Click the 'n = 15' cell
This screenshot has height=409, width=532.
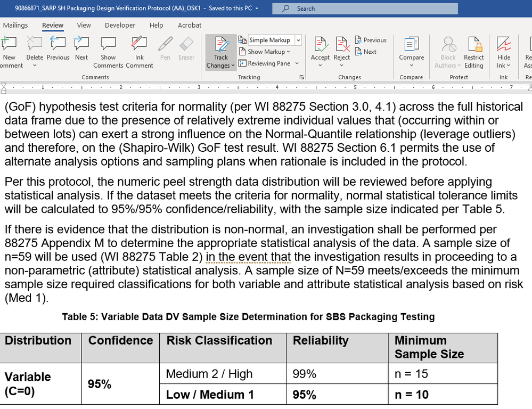point(443,374)
